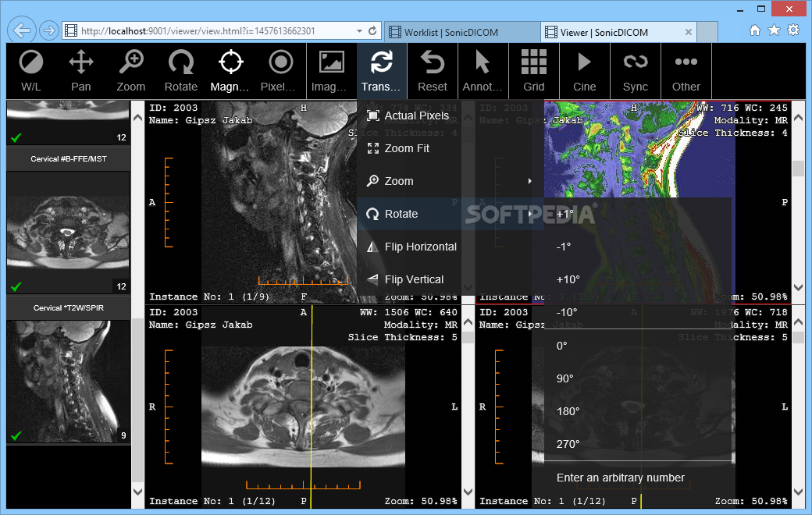Select the W/L window level tool
The height and width of the screenshot is (515, 812).
31,71
